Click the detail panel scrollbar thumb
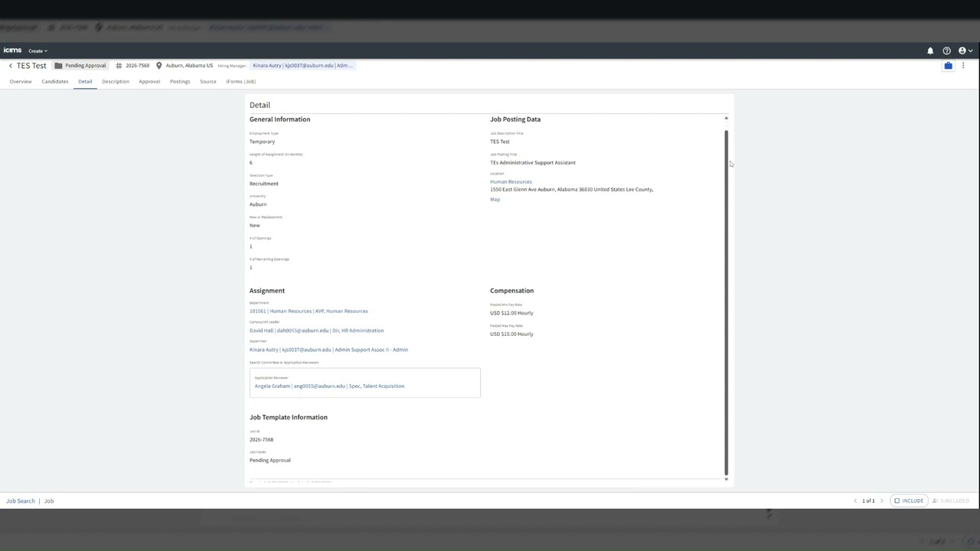Viewport: 980px width, 551px height. click(726, 302)
